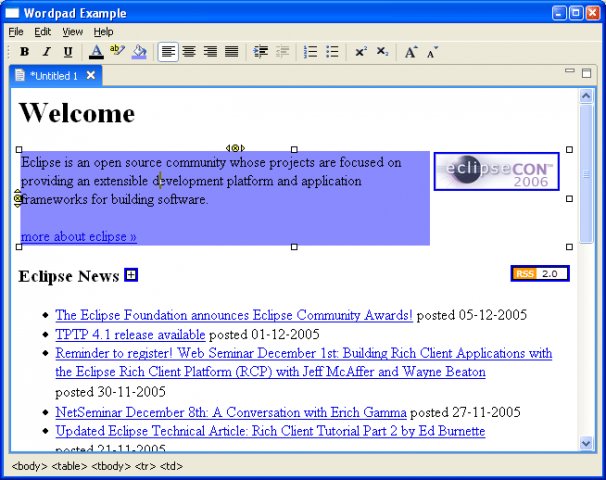
Task: Toggle Underline formatting
Action: click(68, 51)
